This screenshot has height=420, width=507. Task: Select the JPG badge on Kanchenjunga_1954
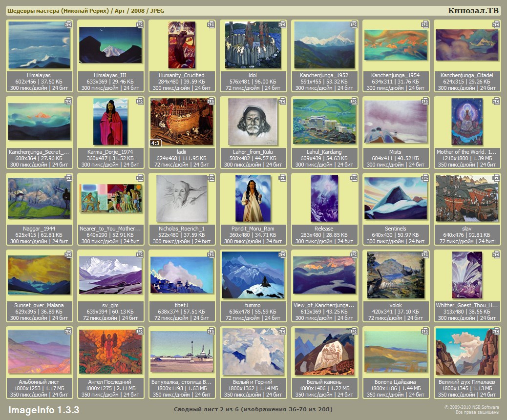pos(425,24)
